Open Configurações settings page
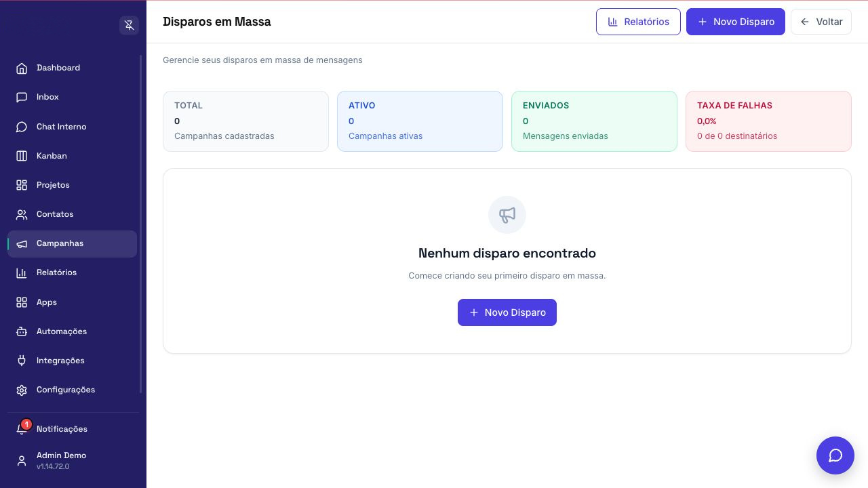Image resolution: width=868 pixels, height=488 pixels. (x=72, y=390)
